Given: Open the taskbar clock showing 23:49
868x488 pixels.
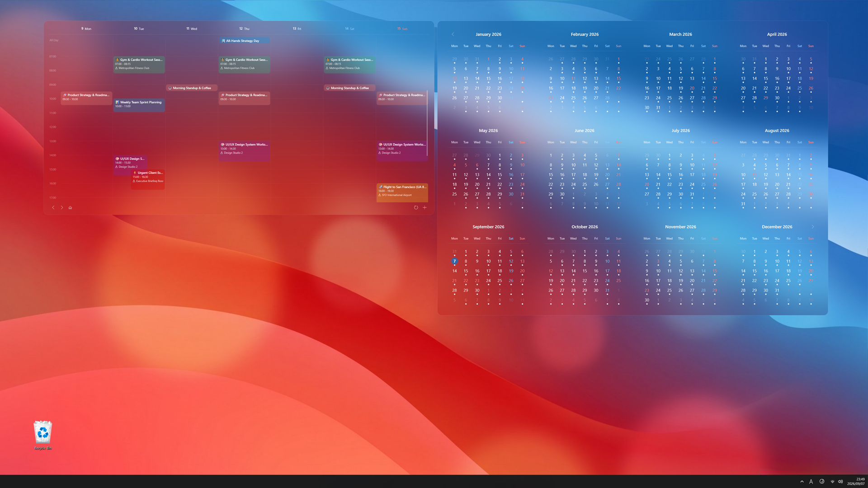Looking at the screenshot, I should click(856, 481).
